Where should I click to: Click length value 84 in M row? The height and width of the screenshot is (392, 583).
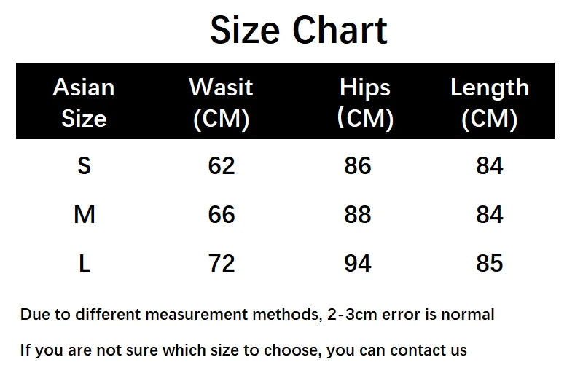pyautogui.click(x=490, y=215)
